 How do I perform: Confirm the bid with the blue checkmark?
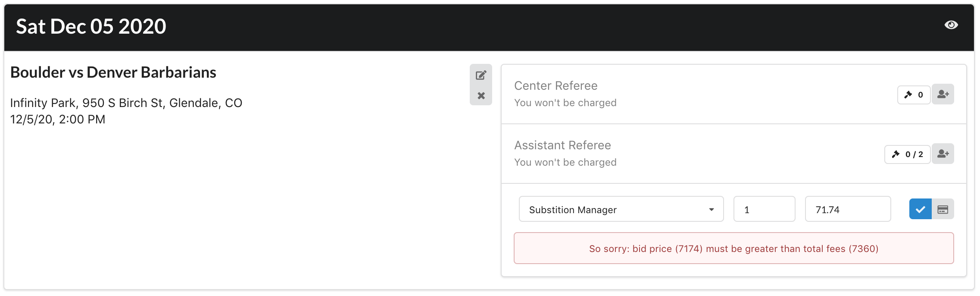click(920, 209)
